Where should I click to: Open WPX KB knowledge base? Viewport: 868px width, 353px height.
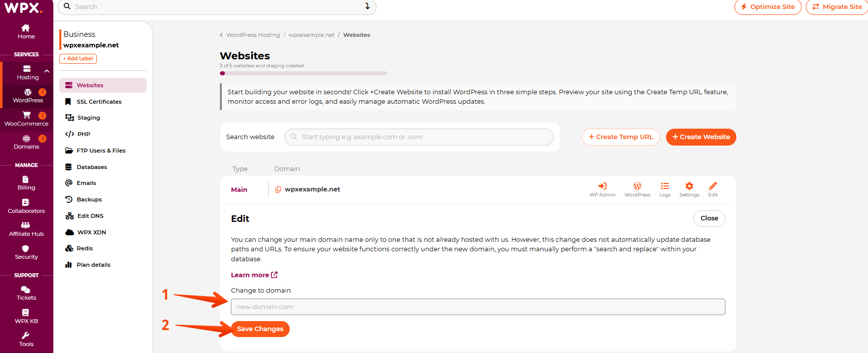[x=26, y=316]
